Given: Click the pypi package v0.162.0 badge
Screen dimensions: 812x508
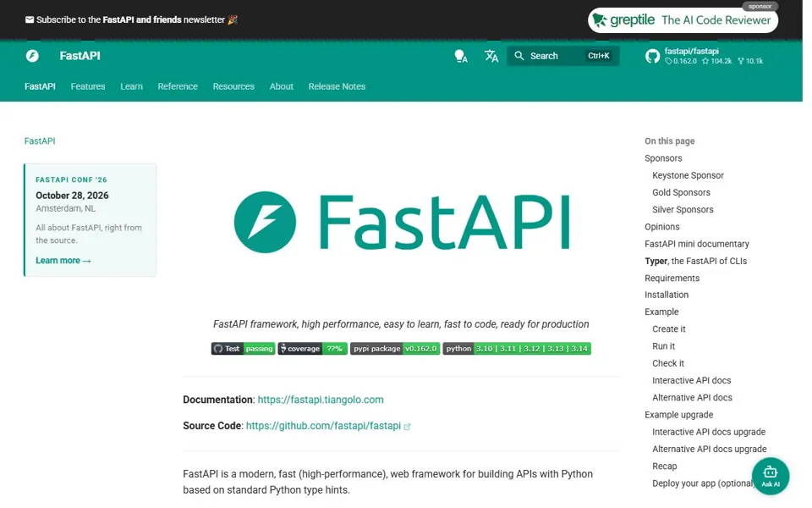Looking at the screenshot, I should 395,348.
